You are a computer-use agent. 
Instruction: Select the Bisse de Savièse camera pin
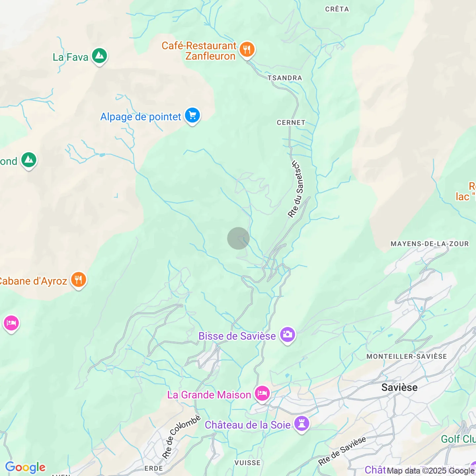tap(288, 335)
